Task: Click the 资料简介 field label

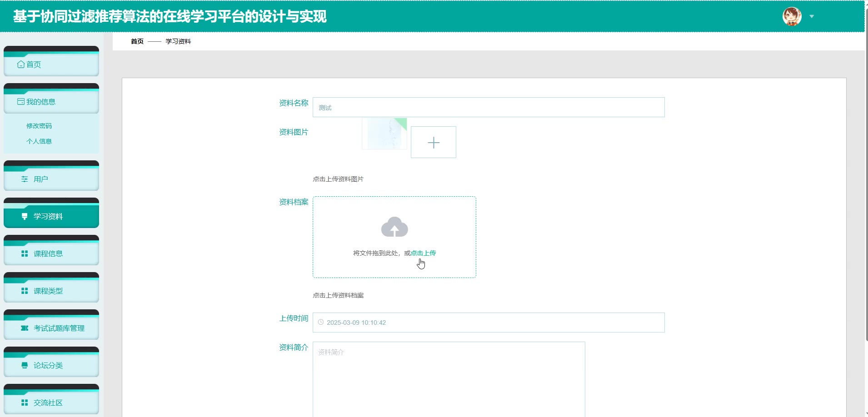Action: coord(294,347)
